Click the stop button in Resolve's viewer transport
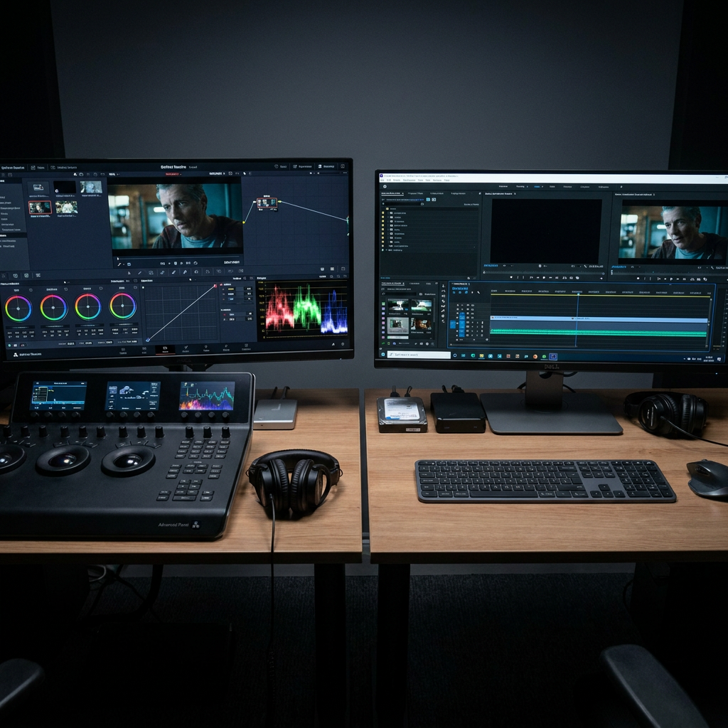 176,263
